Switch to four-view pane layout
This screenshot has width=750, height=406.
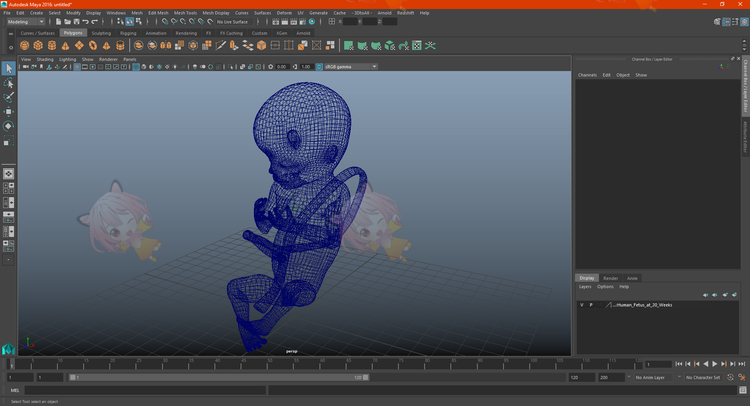tap(8, 188)
